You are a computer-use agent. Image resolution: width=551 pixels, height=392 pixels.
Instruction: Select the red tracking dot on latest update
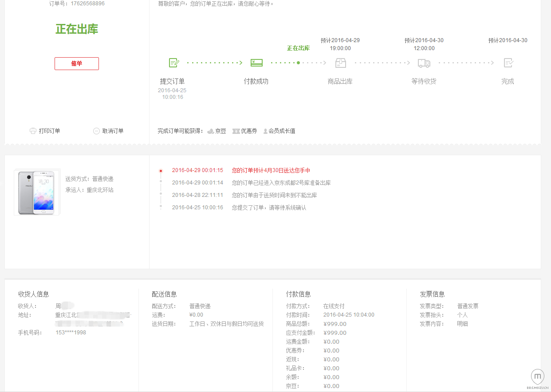pyautogui.click(x=161, y=170)
